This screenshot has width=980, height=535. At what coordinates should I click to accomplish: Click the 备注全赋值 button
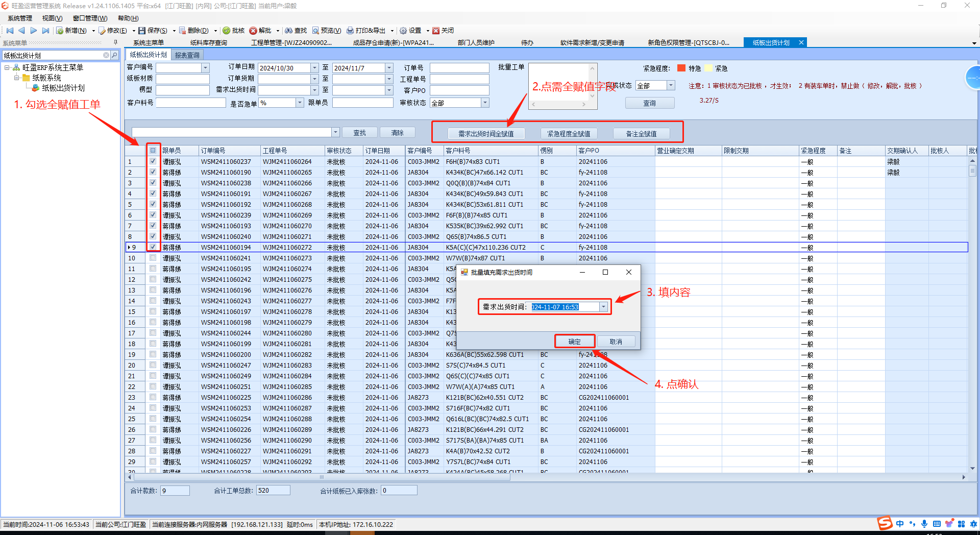tap(642, 134)
